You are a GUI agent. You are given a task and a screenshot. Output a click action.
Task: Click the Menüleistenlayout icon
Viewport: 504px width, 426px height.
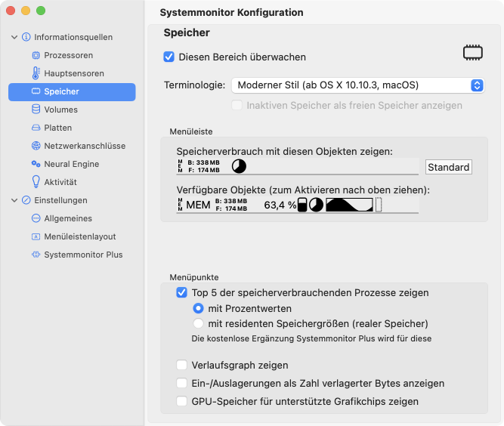[x=36, y=236]
